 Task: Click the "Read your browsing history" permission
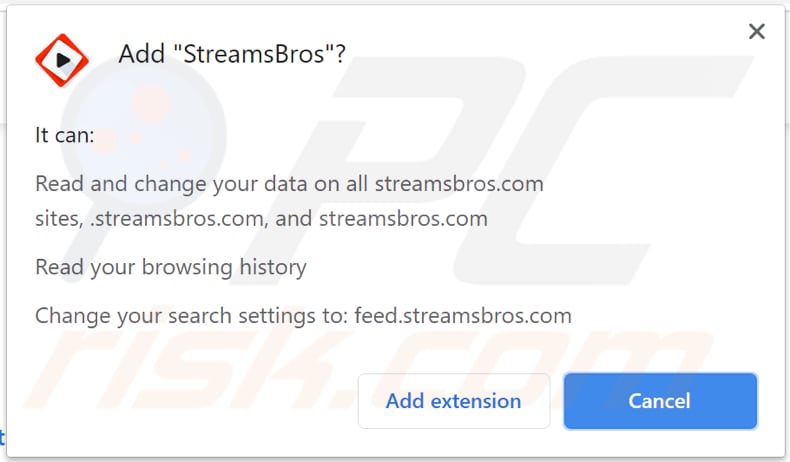[171, 268]
